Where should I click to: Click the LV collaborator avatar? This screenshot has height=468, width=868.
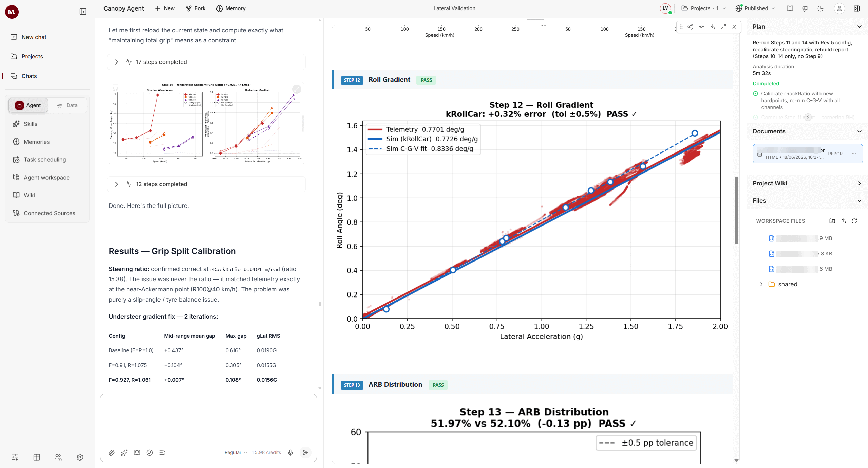click(665, 8)
